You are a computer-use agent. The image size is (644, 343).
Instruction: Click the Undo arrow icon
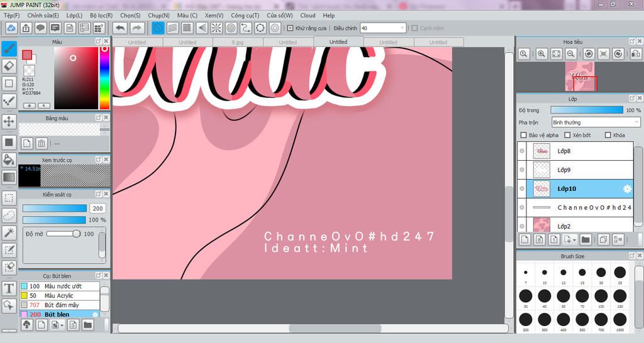click(120, 28)
